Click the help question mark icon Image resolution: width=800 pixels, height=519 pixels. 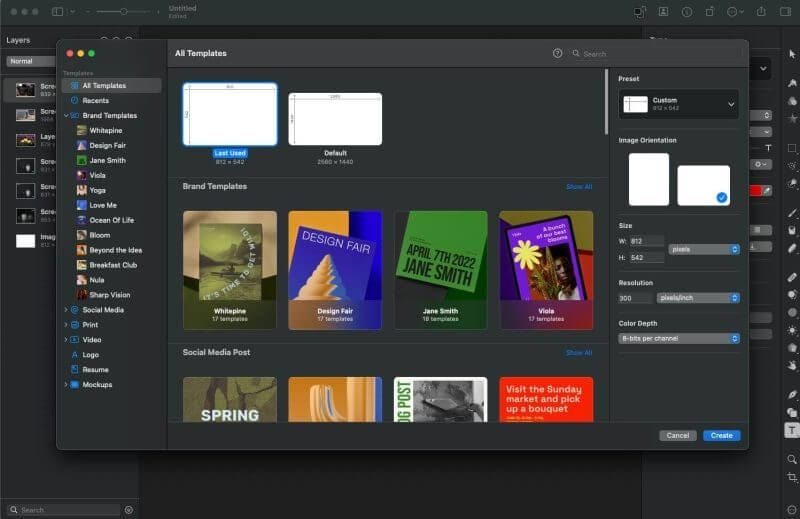click(558, 53)
